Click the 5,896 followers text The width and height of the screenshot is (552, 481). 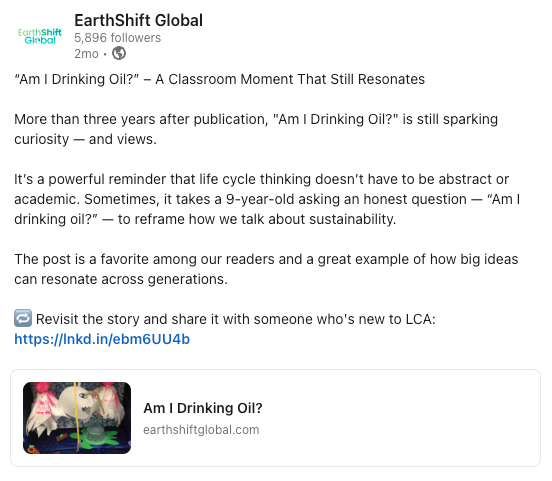coord(118,38)
